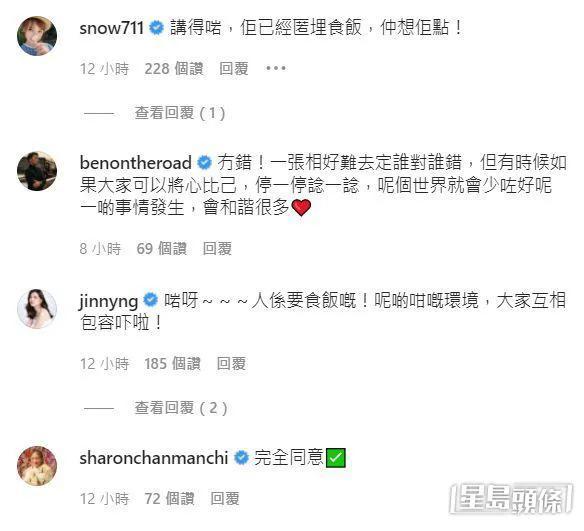The width and height of the screenshot is (584, 531).
Task: View the 228 個讚 likes on snow711's comment
Action: [x=174, y=69]
